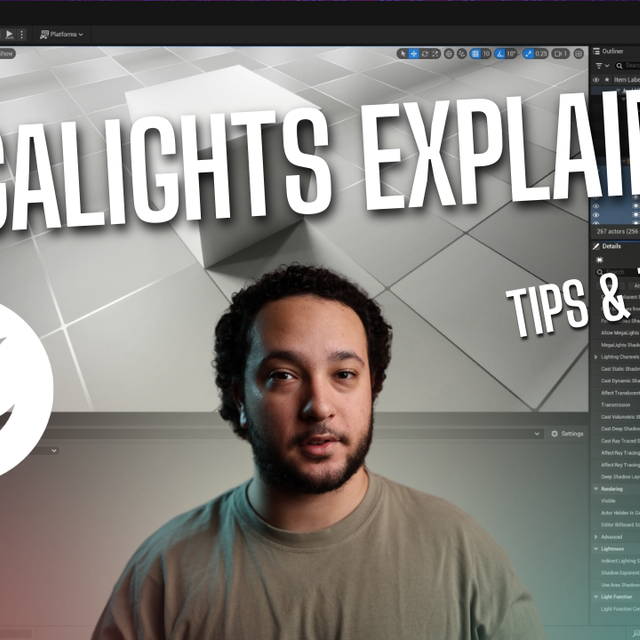Click the Outliner filter icon
This screenshot has width=640, height=640.
600,65
